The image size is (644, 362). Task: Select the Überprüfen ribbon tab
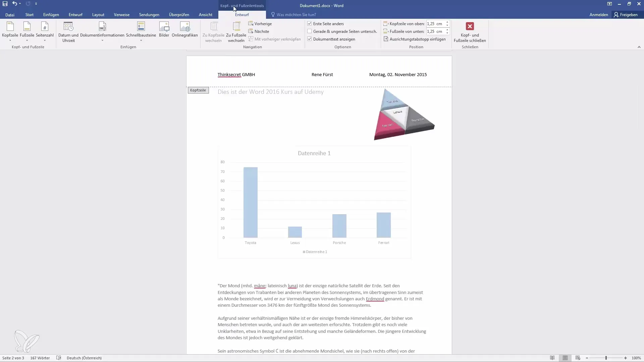tap(179, 15)
